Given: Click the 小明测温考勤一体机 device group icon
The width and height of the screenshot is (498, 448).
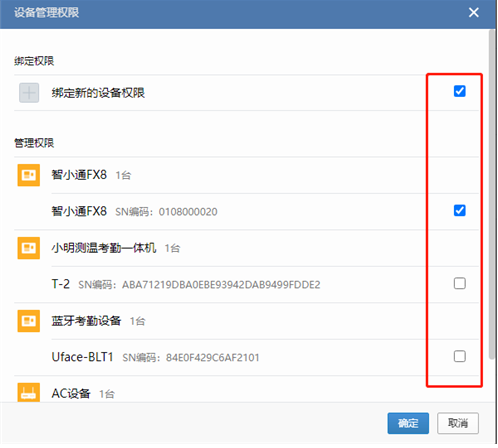Looking at the screenshot, I should (29, 248).
